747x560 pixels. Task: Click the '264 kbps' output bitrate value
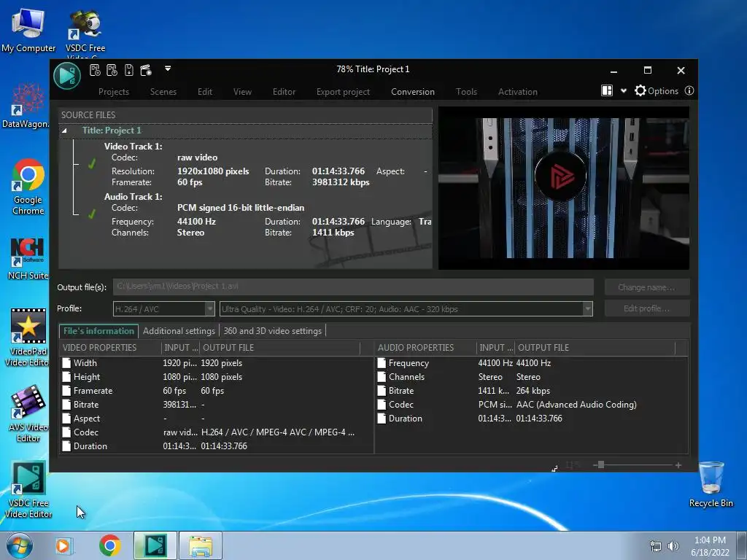coord(533,391)
